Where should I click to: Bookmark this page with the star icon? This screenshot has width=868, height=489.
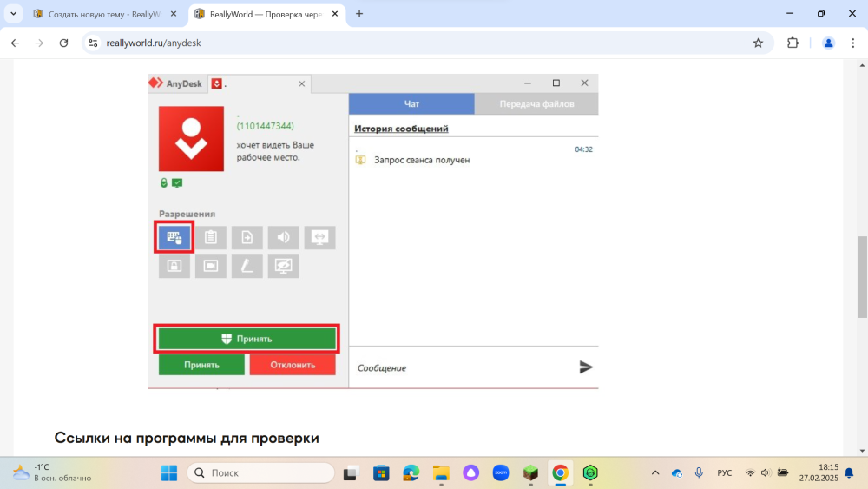click(x=758, y=43)
